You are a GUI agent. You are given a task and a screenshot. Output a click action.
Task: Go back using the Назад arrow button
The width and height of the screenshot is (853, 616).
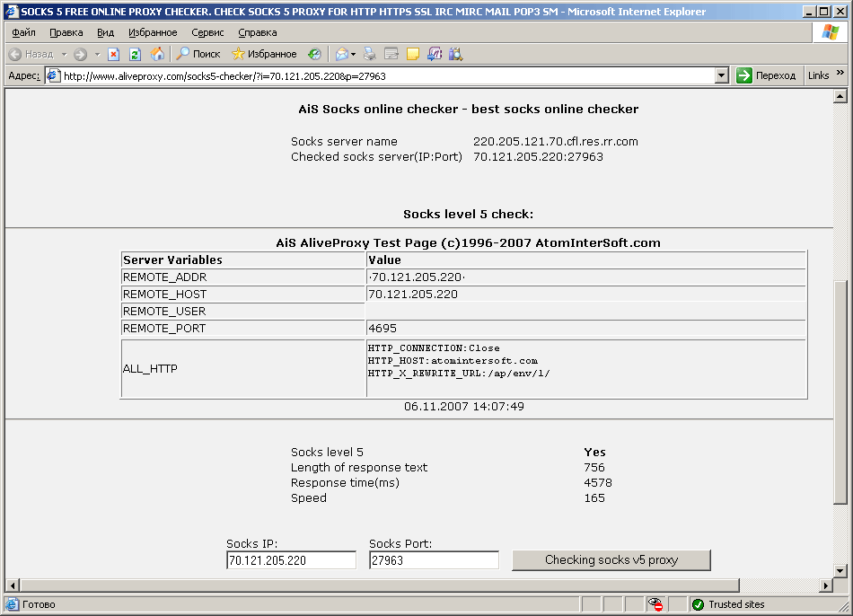pos(31,54)
